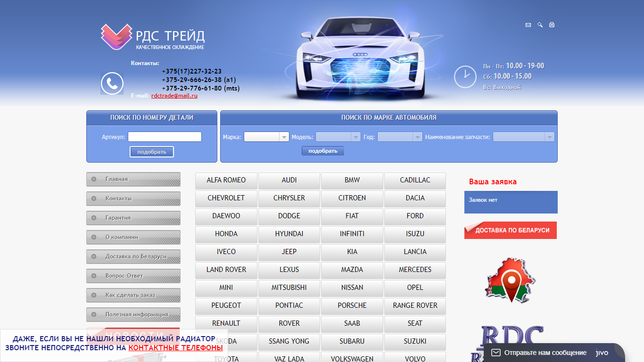
Task: Select the CHEVROLET brand button
Action: pos(226,198)
